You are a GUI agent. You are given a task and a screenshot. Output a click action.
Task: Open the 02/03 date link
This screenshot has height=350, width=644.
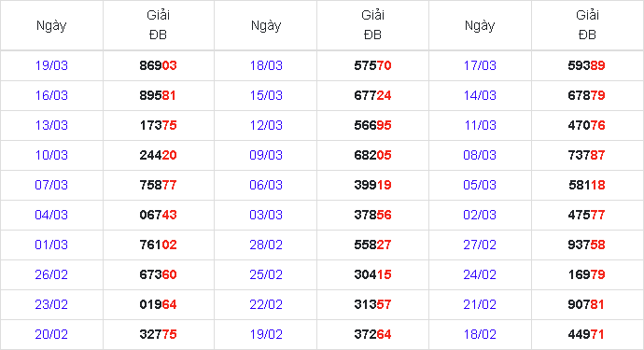pos(480,215)
